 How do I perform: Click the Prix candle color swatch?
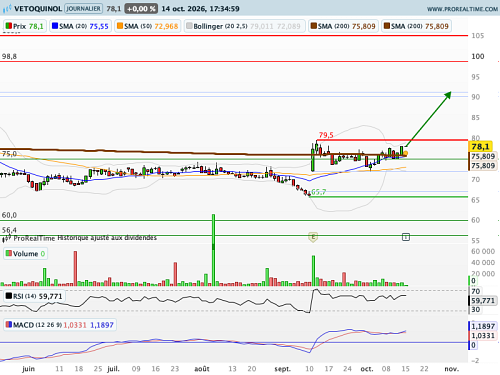click(9, 26)
